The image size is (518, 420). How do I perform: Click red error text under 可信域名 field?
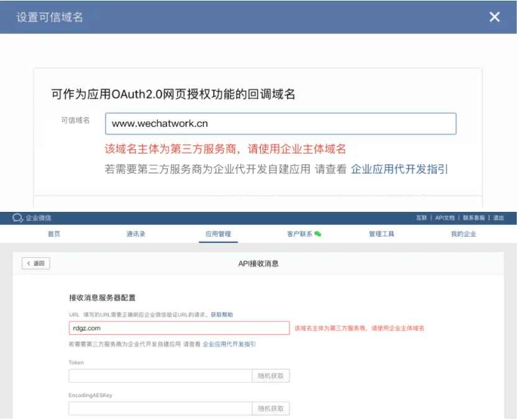coord(225,149)
